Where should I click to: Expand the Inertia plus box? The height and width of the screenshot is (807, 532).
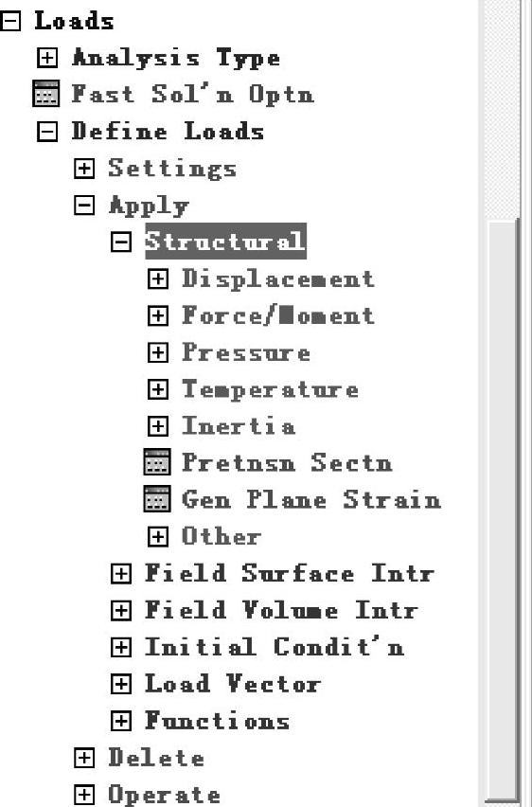coord(158,426)
